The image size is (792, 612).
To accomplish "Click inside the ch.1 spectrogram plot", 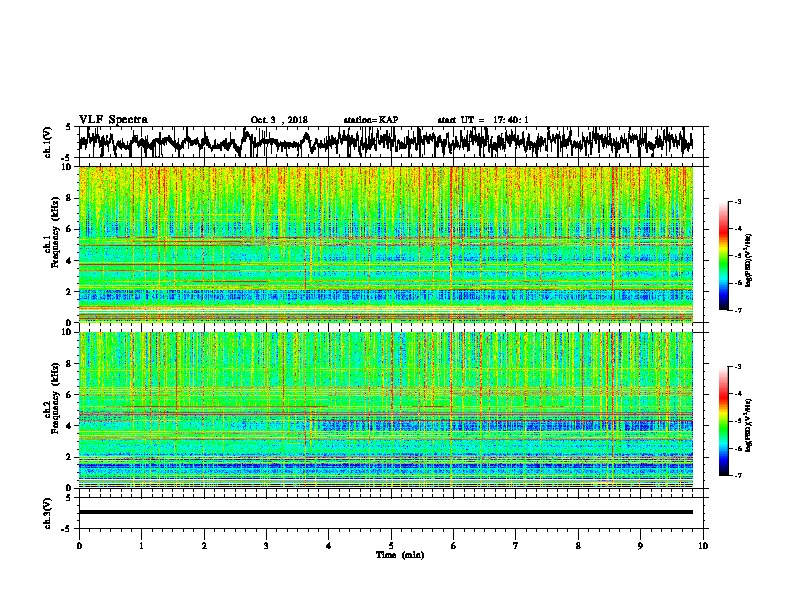I will pyautogui.click(x=386, y=244).
